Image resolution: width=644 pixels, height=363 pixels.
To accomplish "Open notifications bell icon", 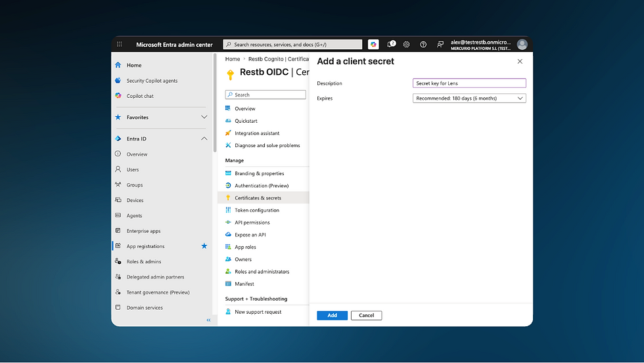I will tap(391, 44).
